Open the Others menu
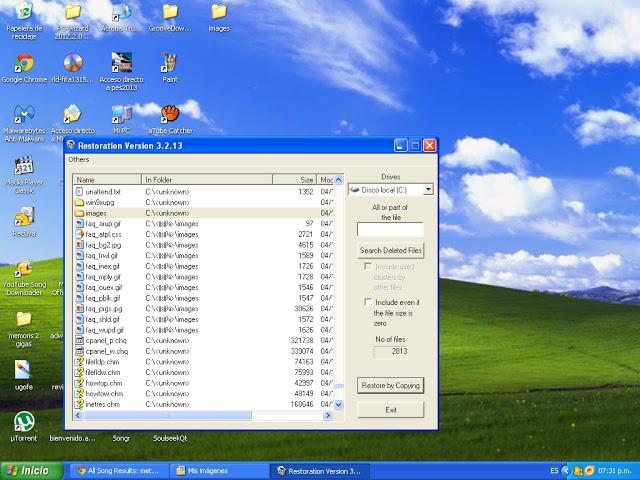 (x=79, y=159)
